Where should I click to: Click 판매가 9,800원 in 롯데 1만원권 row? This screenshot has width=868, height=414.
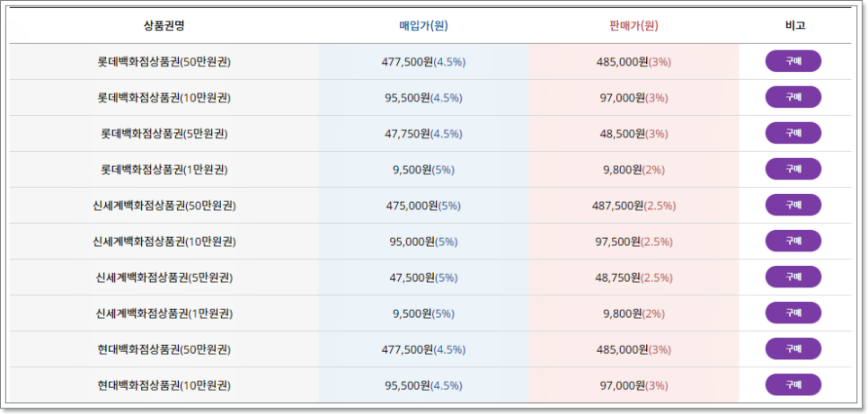[633, 170]
